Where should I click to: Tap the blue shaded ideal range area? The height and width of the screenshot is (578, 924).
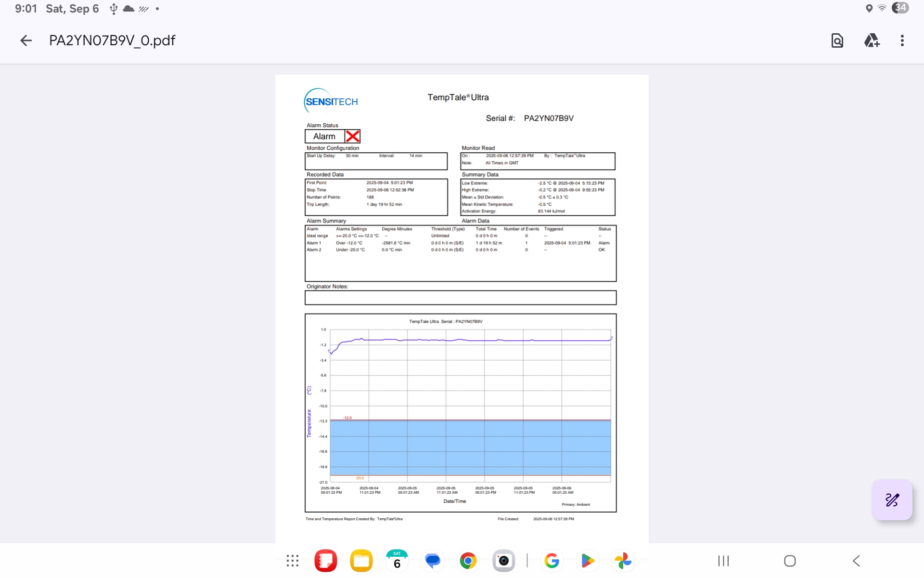(470, 448)
